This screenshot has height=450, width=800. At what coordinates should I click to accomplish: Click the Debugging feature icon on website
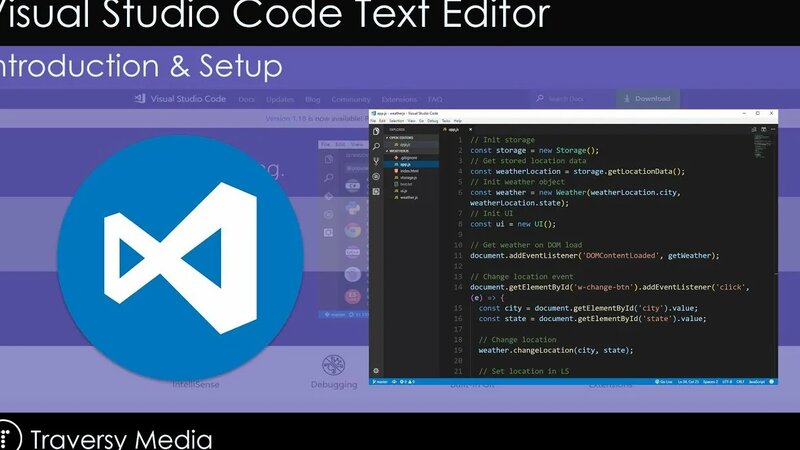(x=334, y=365)
